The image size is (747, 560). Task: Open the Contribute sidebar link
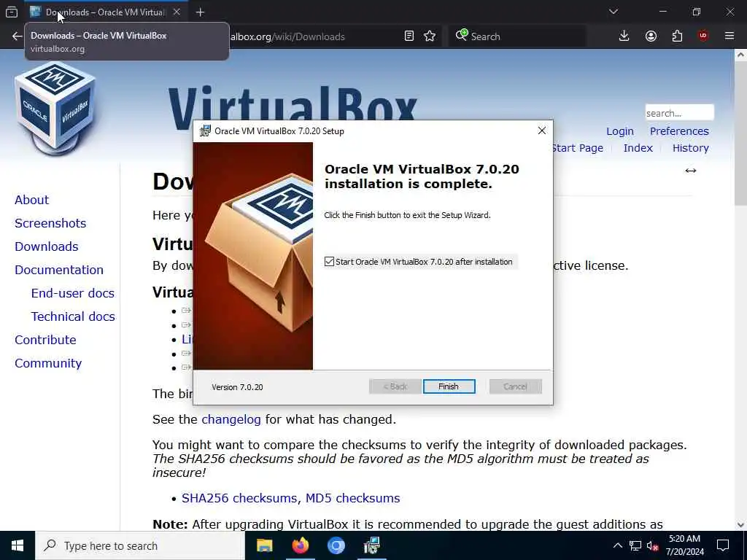pyautogui.click(x=45, y=340)
